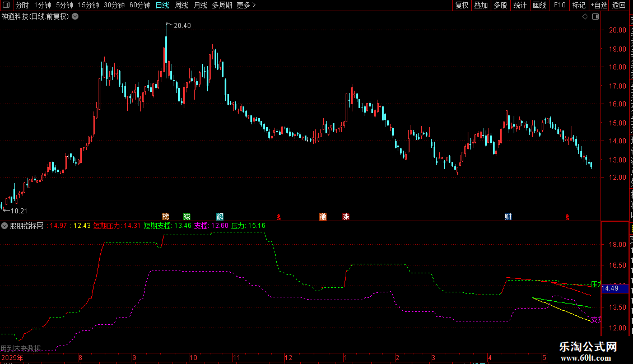The width and height of the screenshot is (633, 364).
Task: Click the 减 event marker icon
Action: coord(187,217)
